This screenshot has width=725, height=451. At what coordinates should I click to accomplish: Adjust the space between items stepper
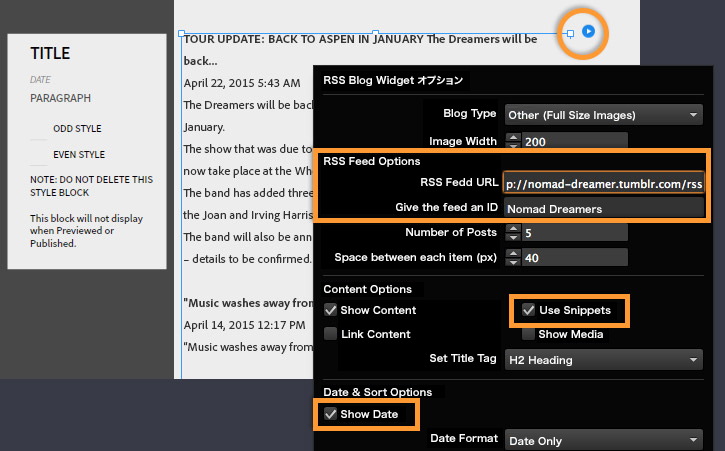point(513,258)
